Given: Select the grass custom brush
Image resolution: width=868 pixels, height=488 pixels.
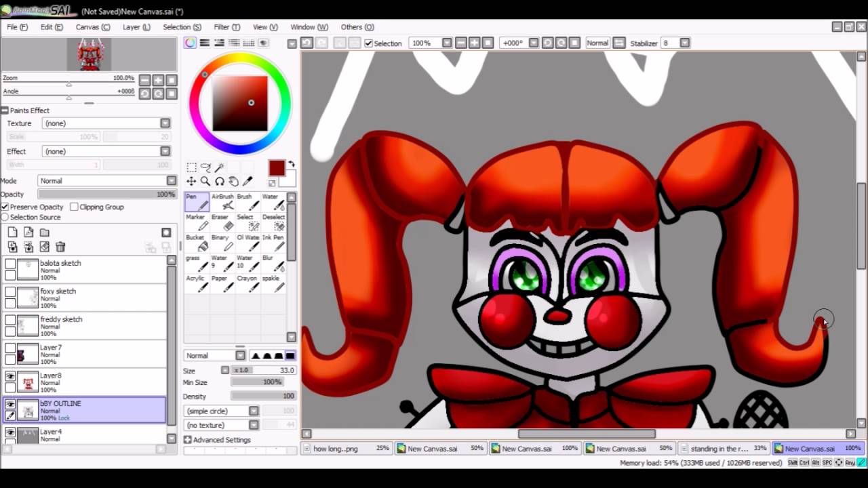Looking at the screenshot, I should click(x=197, y=263).
